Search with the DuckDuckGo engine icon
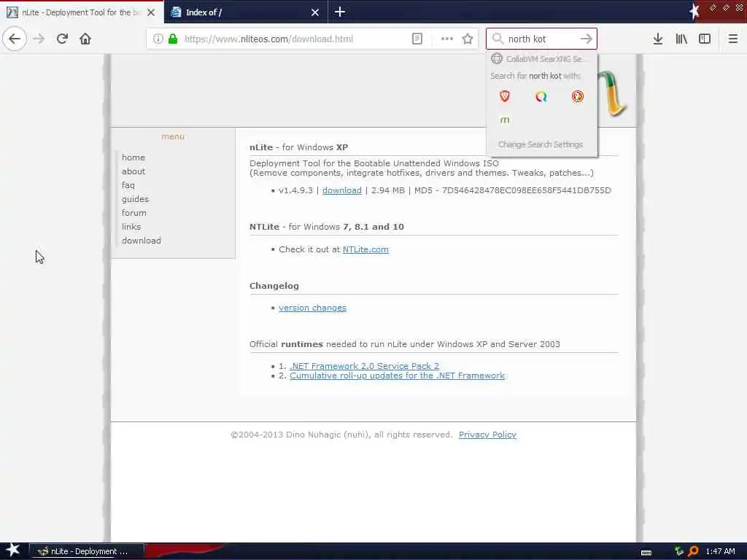Screen dimensions: 747x560 (578, 97)
